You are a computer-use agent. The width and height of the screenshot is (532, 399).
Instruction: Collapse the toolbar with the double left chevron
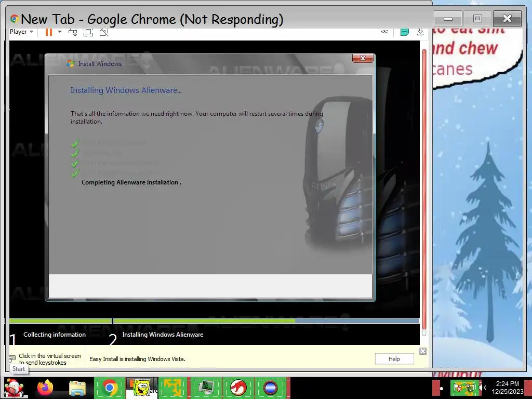384,32
